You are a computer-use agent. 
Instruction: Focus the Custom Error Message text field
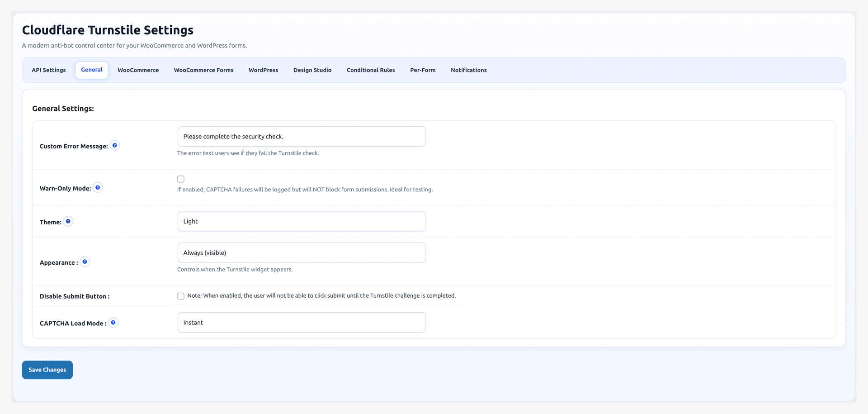[302, 137]
